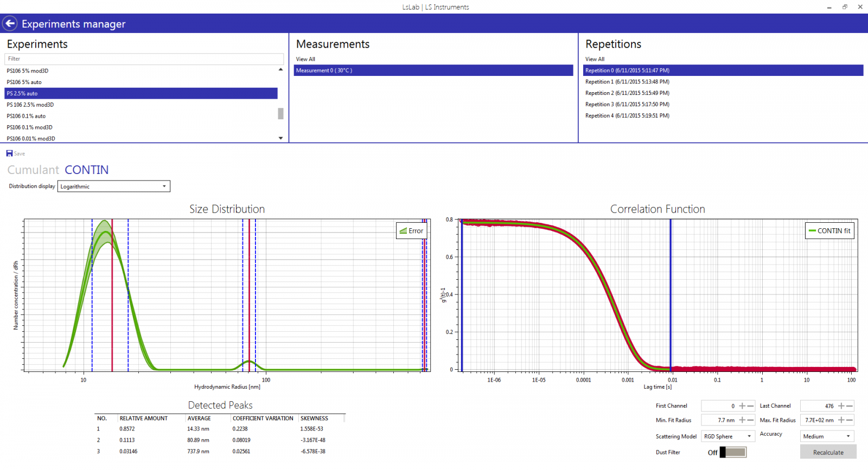Restore down the LsLab window
Viewport: 868px width, 470px height.
coord(845,7)
